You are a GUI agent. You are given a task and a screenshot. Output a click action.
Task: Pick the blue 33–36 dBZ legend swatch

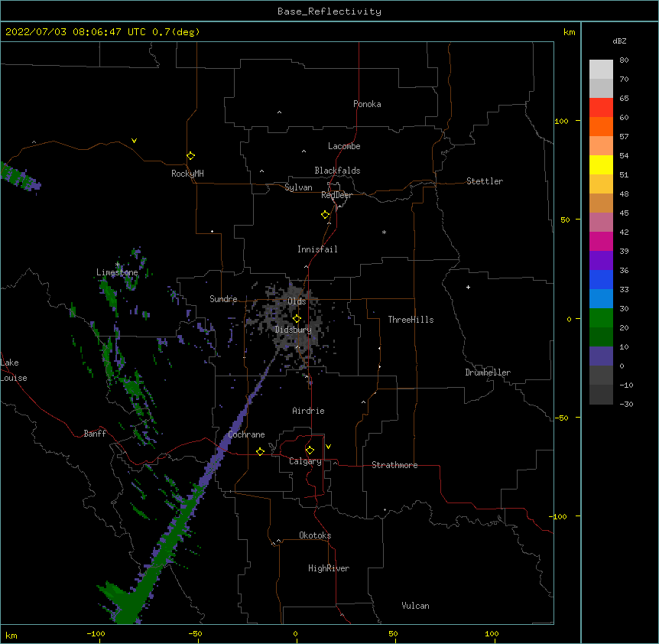[x=601, y=279]
